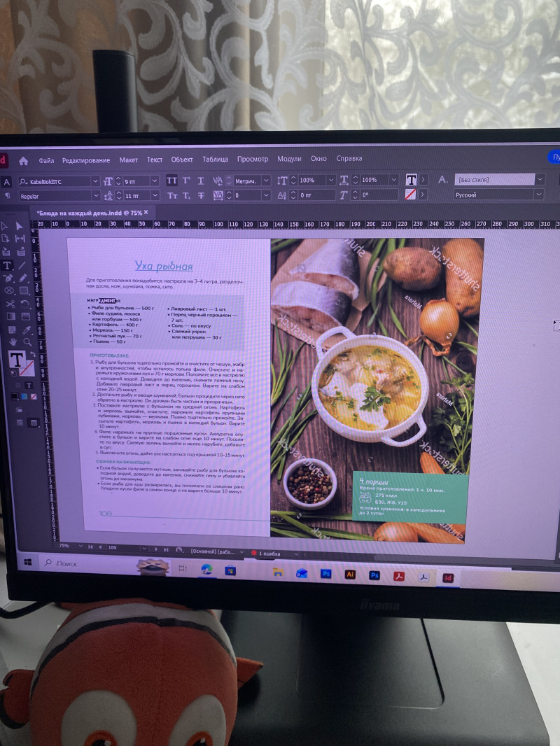The image size is (560, 746).
Task: Go to InDesign Home screen icon
Action: (23, 160)
